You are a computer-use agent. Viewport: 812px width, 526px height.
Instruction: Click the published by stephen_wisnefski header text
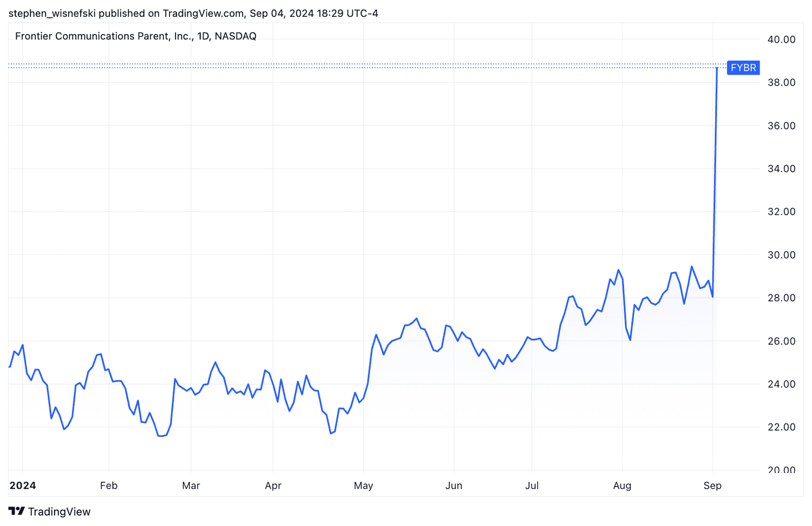(193, 13)
